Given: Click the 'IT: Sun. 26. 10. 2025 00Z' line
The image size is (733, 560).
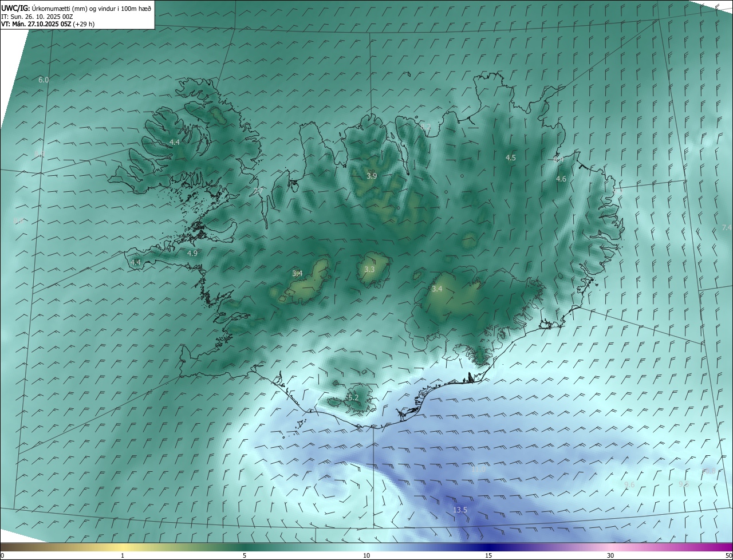Looking at the screenshot, I should click(37, 17).
